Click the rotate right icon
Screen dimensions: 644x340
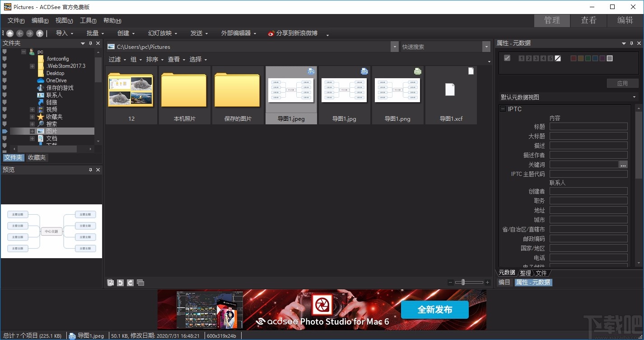pyautogui.click(x=130, y=283)
